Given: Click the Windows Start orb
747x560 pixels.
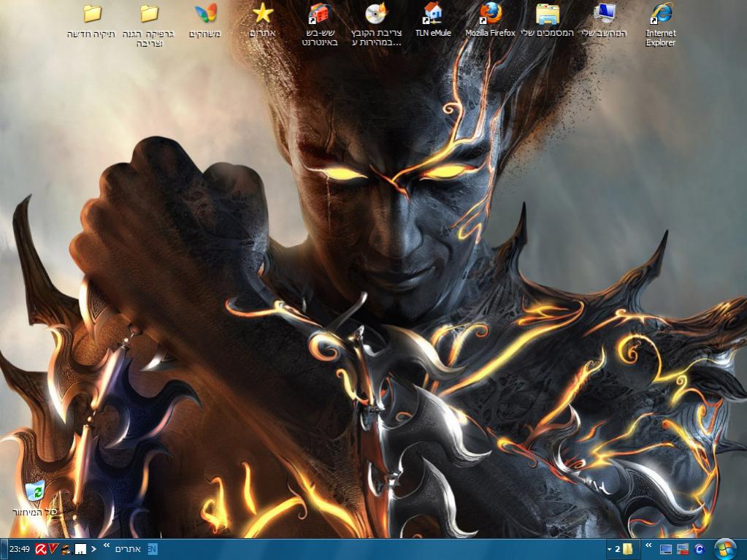Looking at the screenshot, I should coord(726,548).
